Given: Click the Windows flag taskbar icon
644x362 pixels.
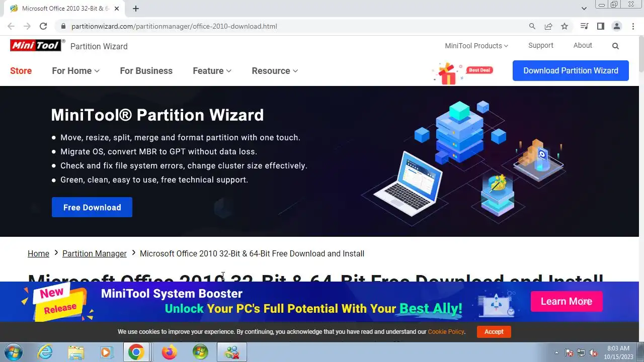Looking at the screenshot, I should [200, 352].
